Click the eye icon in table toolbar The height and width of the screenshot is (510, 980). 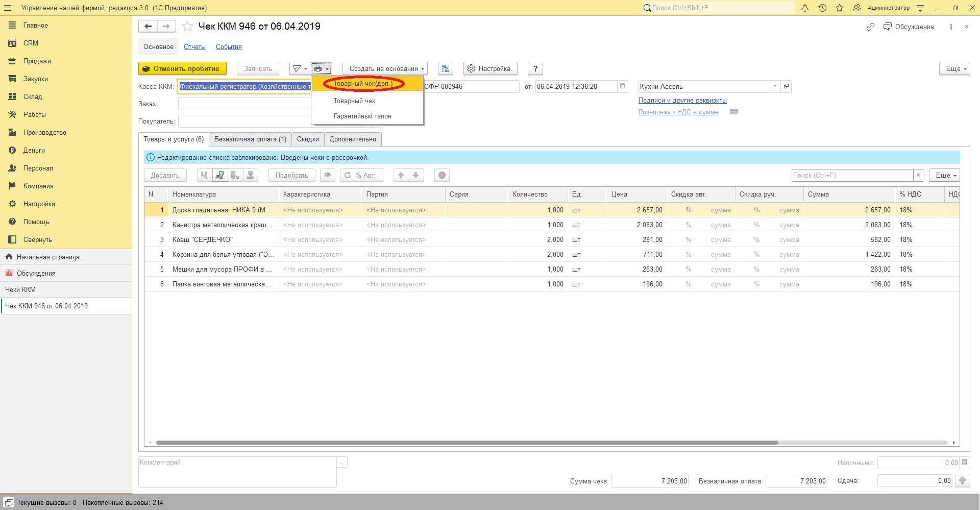pos(328,175)
